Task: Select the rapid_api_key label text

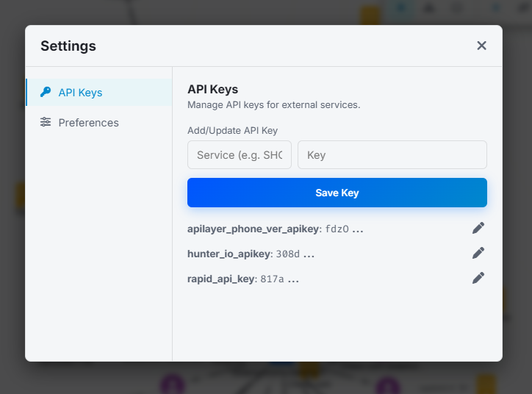Action: pos(221,279)
